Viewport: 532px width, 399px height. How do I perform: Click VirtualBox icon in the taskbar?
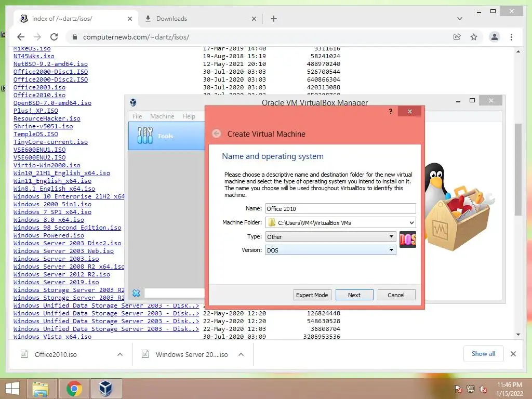click(x=105, y=389)
